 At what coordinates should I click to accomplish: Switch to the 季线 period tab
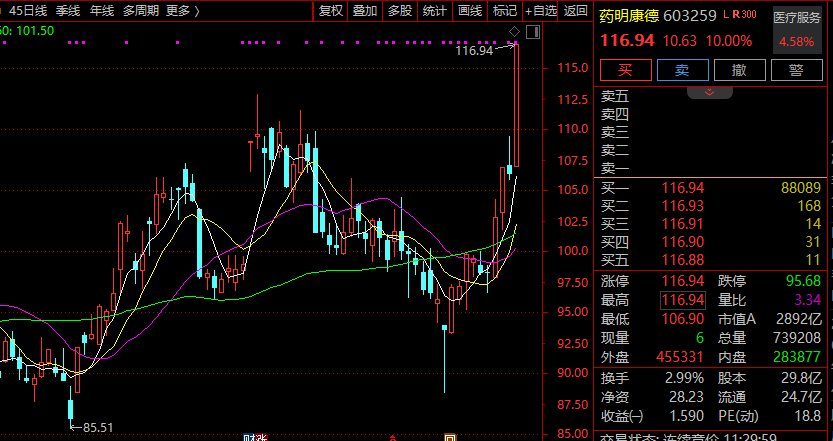(67, 11)
